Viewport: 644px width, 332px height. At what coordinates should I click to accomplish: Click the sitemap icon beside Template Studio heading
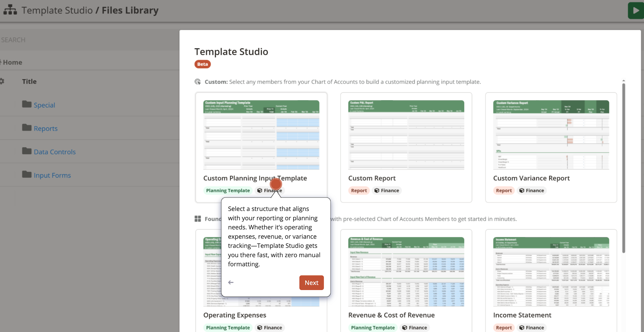(10, 10)
